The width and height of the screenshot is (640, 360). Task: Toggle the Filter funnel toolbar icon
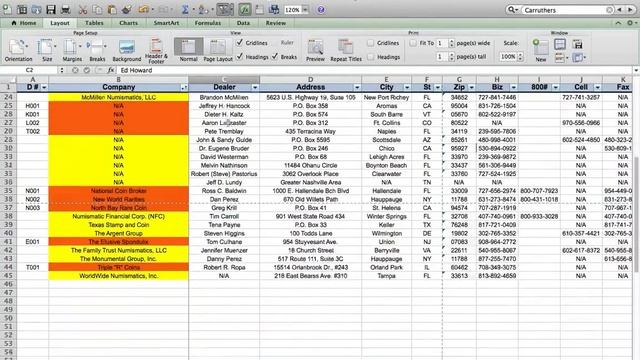coord(225,9)
